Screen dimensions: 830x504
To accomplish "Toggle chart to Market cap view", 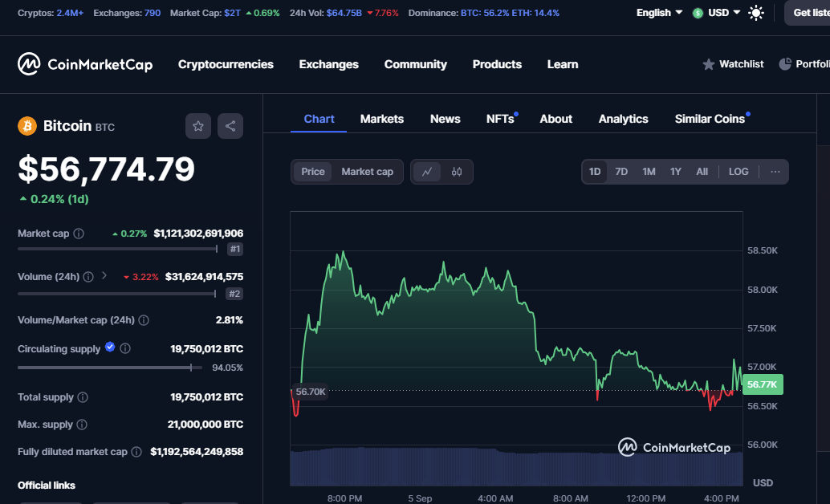I will click(367, 172).
